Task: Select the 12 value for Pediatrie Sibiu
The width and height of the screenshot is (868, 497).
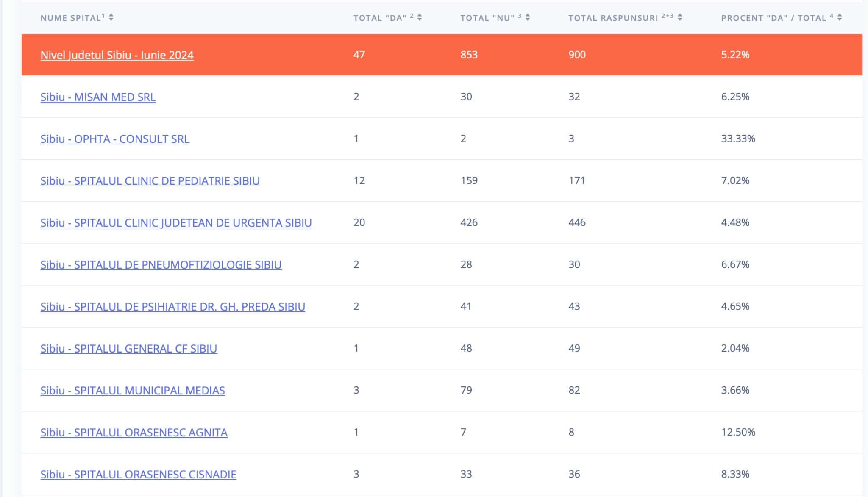Action: coord(359,180)
